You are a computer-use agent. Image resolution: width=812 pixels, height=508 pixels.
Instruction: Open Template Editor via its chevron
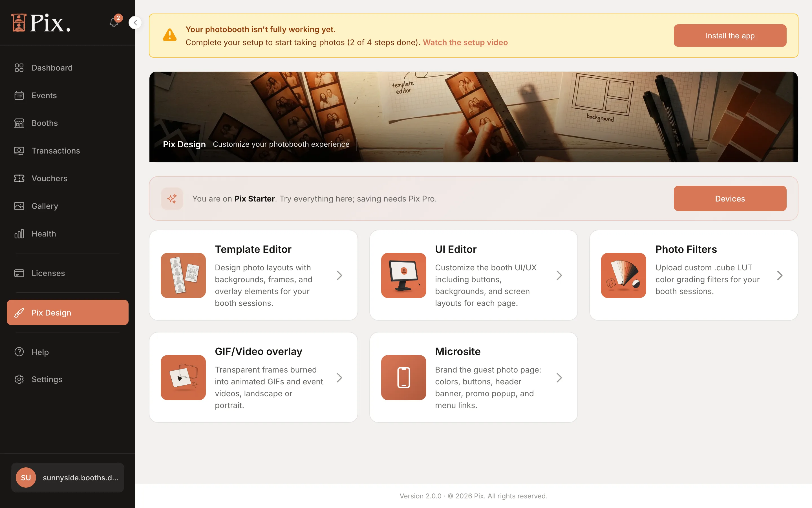pyautogui.click(x=339, y=275)
